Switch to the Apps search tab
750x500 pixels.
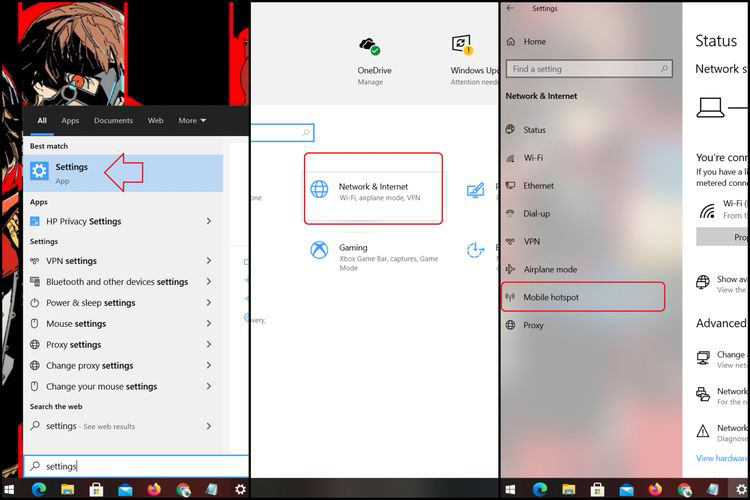coord(70,121)
